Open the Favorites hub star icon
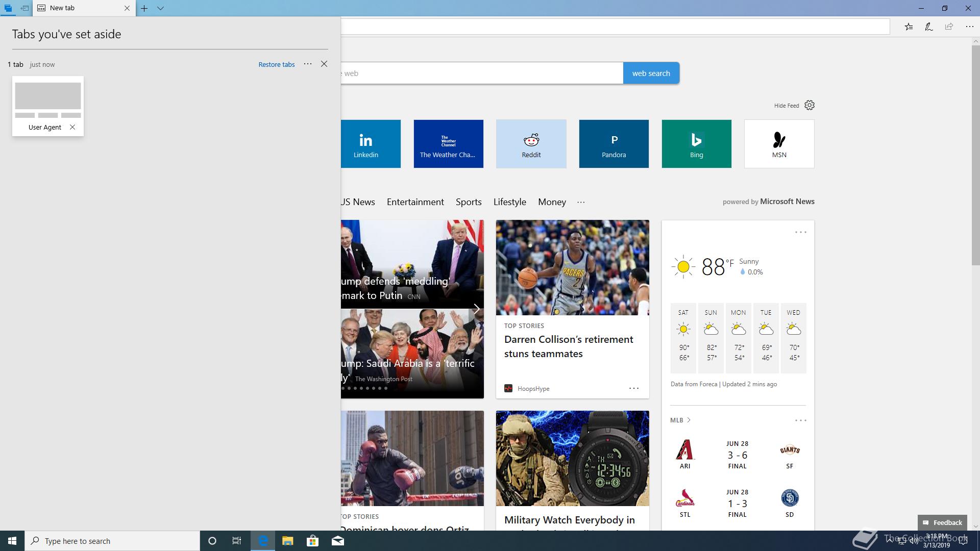 [909, 27]
